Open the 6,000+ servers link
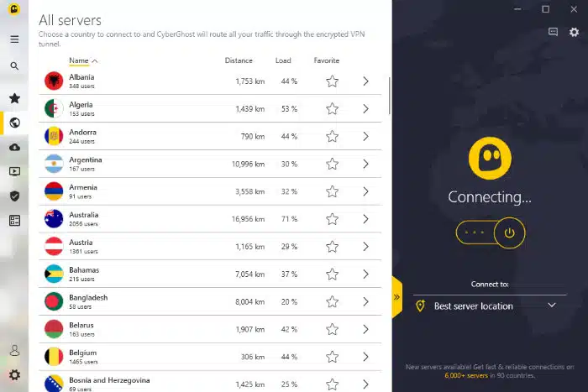 pyautogui.click(x=466, y=375)
